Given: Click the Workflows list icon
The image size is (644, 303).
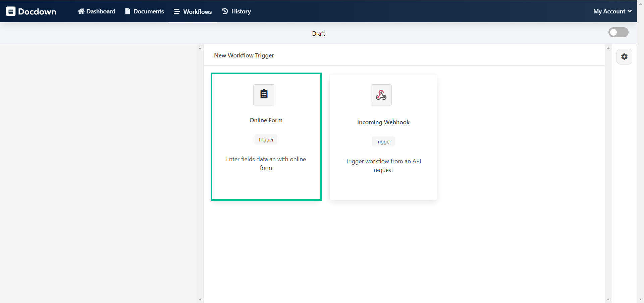Looking at the screenshot, I should [176, 11].
